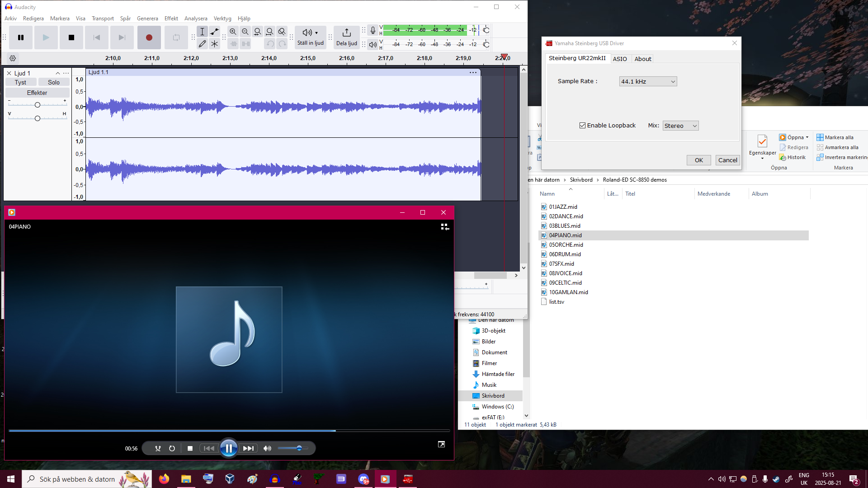Toggle shuffle in Windows Media Player

tap(158, 448)
